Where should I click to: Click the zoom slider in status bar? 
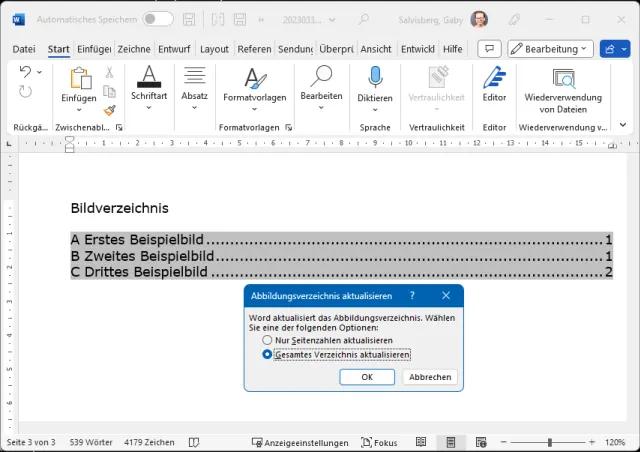coord(548,442)
